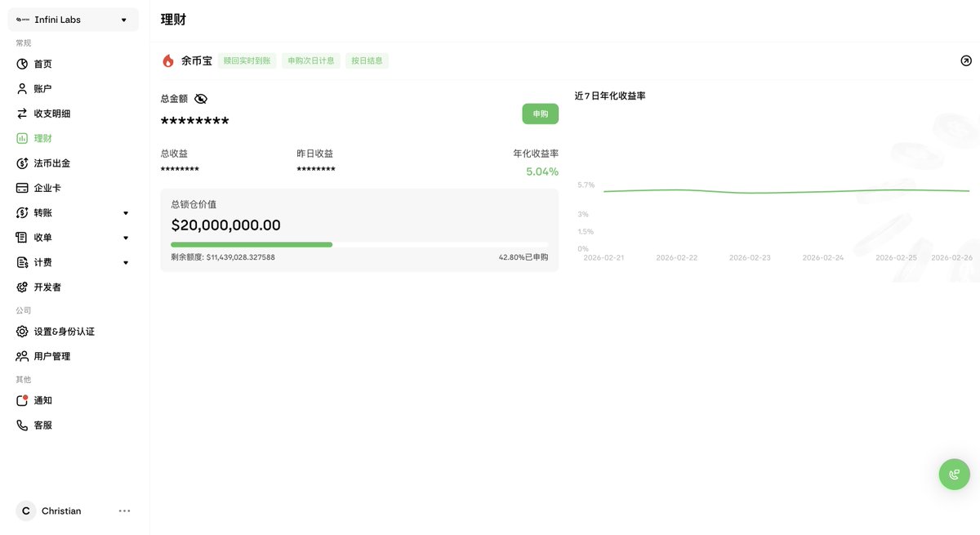Click the green 申购 button
Screen dimensions: 980x535
point(541,114)
